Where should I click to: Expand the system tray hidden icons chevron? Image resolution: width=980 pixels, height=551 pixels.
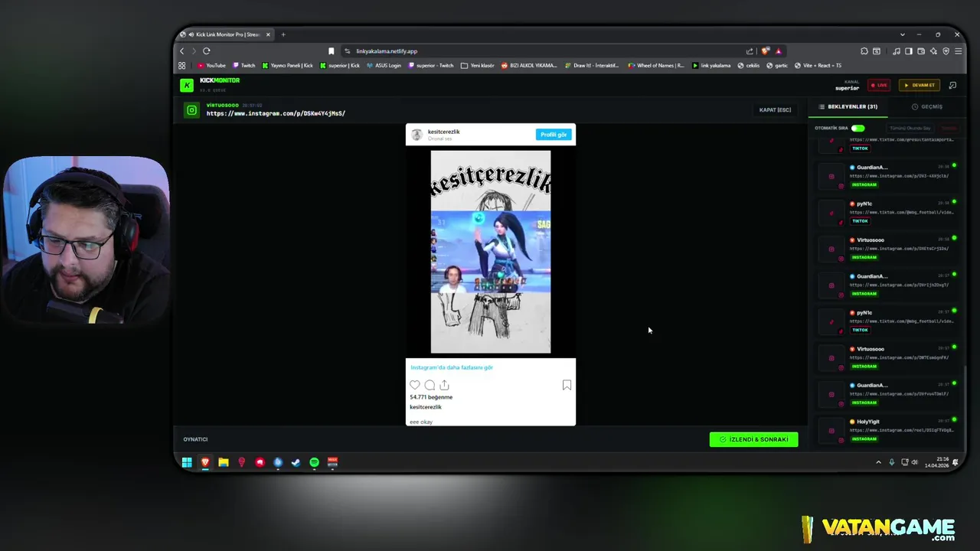click(x=878, y=462)
